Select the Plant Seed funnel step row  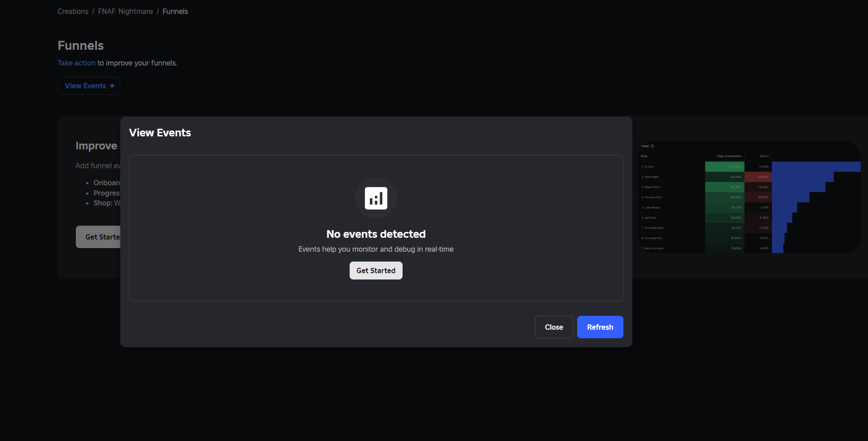pos(651,177)
